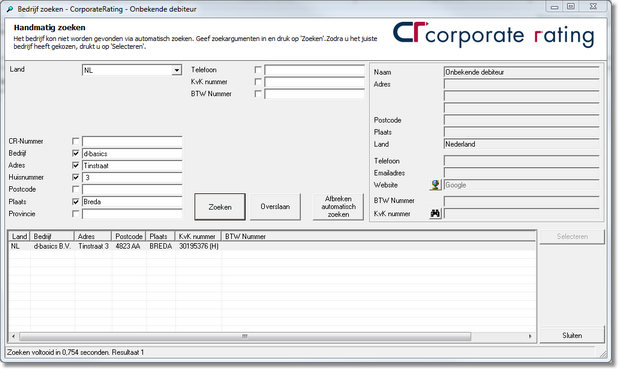Viewport: 619px width, 370px height.
Task: Sort results by Bedrijf column header
Action: point(52,237)
